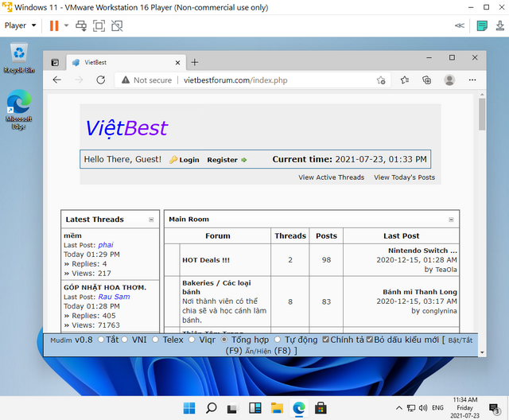The height and width of the screenshot is (420, 509).
Task: Open Widgets on taskbar
Action: click(255, 408)
